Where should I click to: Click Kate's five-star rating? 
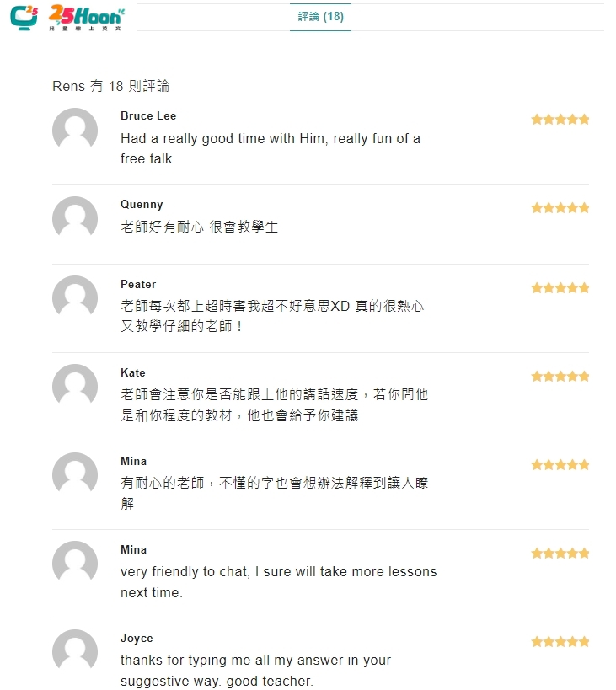point(560,377)
